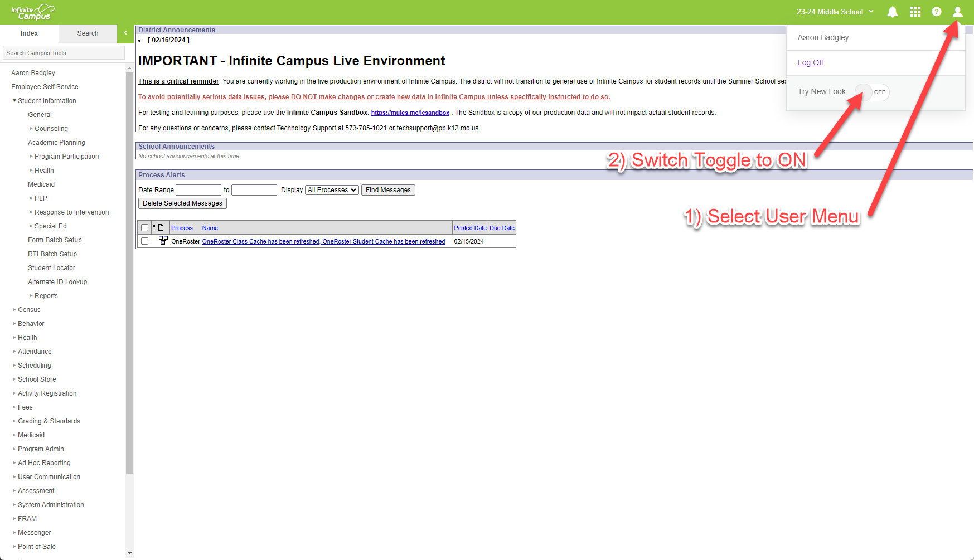
Task: Open the app switcher grid icon
Action: [915, 12]
